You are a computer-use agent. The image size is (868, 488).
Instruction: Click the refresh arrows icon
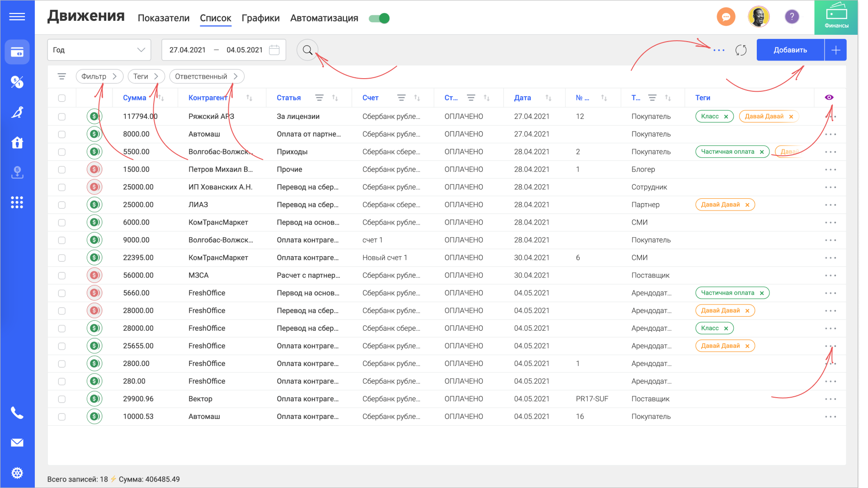741,50
